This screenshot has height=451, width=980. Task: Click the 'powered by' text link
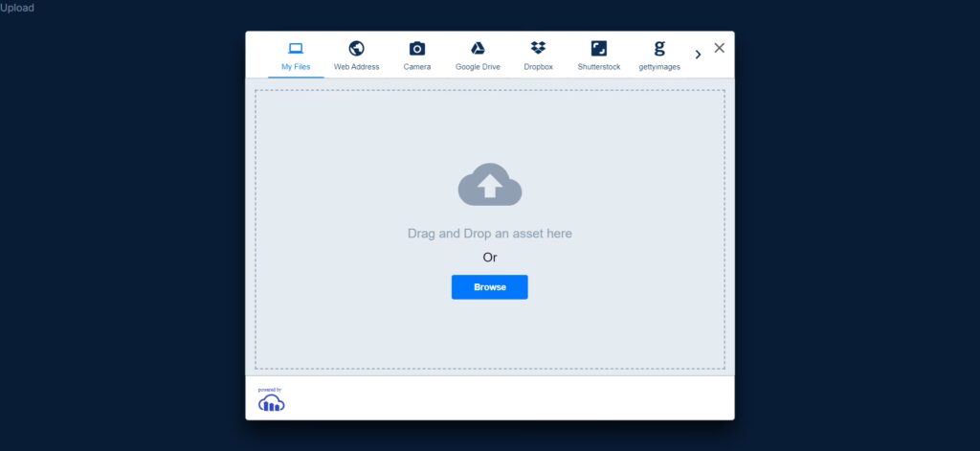click(x=270, y=390)
